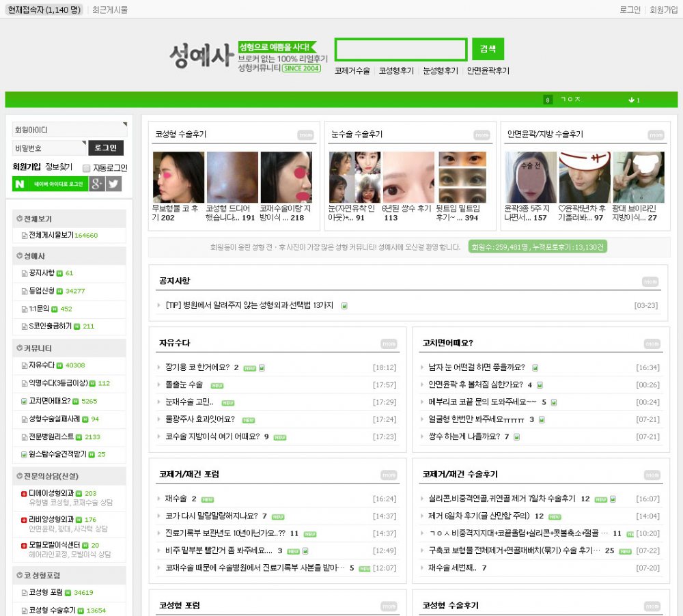Click the 비밀번호 input field
The image size is (683, 616).
click(x=49, y=148)
